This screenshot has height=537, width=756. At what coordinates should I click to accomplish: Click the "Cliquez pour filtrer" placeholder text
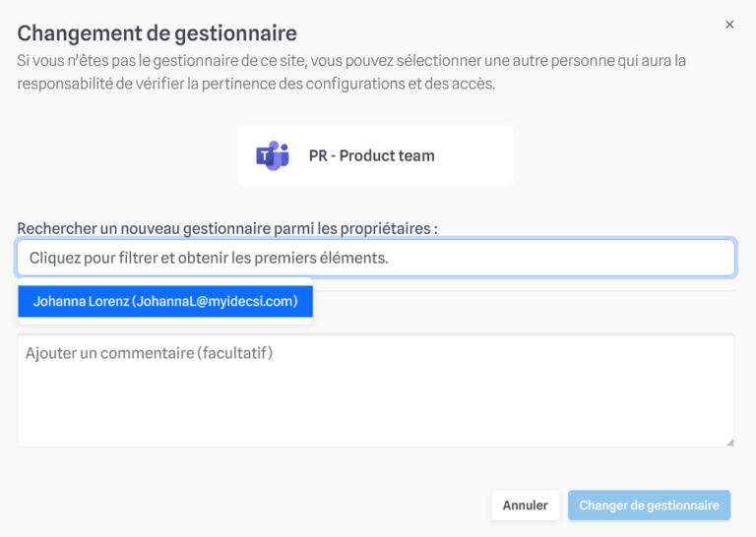[209, 258]
